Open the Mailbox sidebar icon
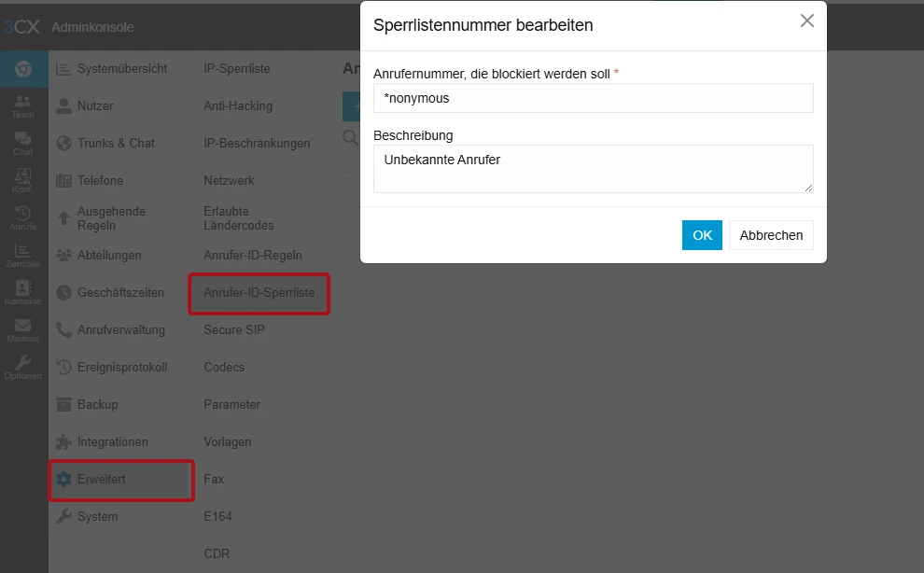The width and height of the screenshot is (924, 573). click(23, 328)
